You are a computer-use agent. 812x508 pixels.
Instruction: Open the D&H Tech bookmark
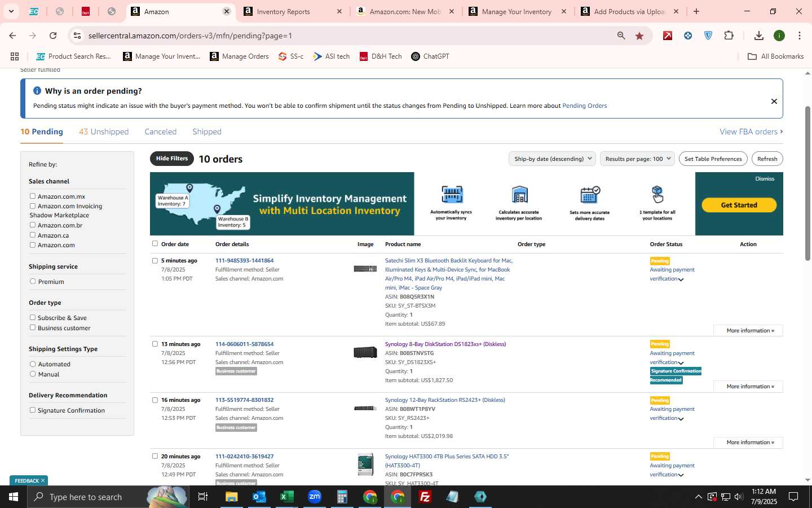pos(381,56)
